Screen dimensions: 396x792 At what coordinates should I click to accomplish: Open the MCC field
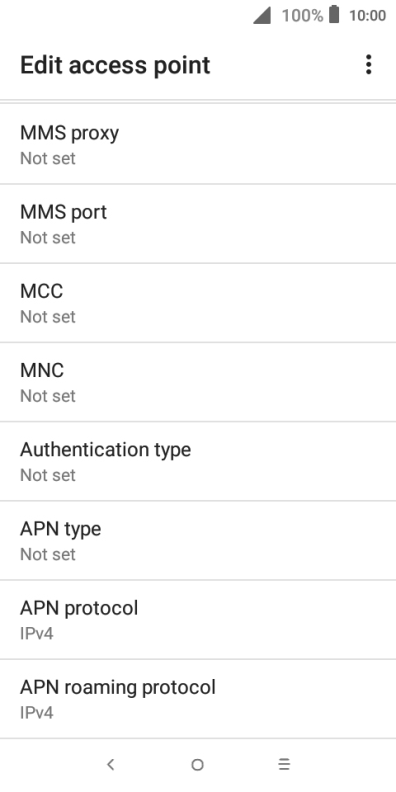click(x=198, y=303)
